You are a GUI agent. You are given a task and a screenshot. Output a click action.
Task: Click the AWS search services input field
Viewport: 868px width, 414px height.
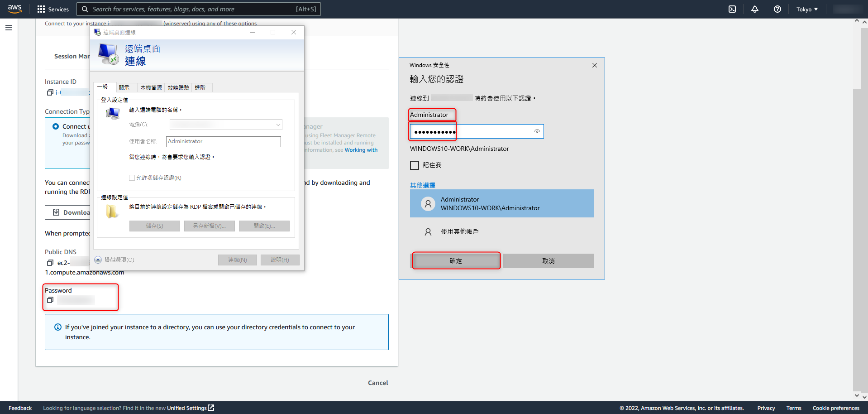point(199,9)
